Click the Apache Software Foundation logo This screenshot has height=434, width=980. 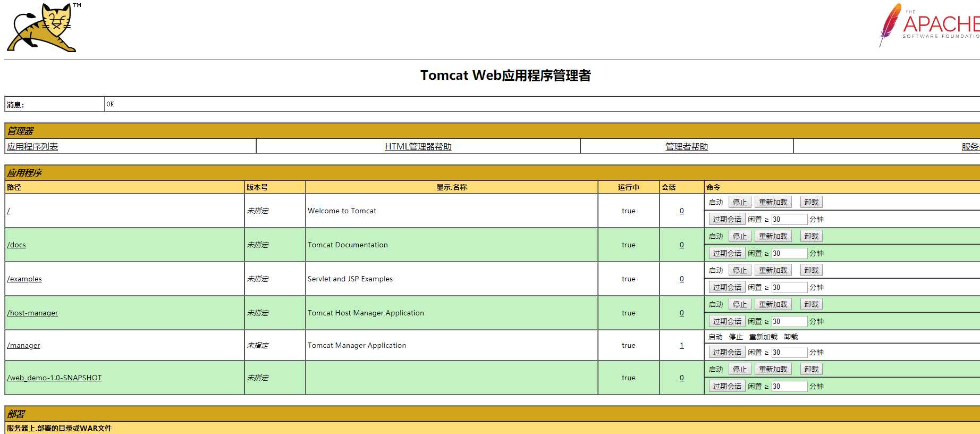click(929, 25)
